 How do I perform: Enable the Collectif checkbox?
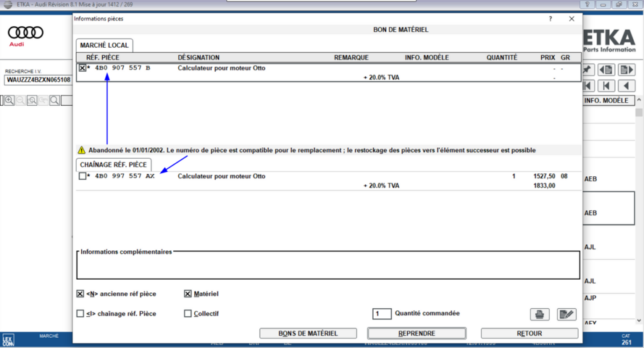[188, 313]
